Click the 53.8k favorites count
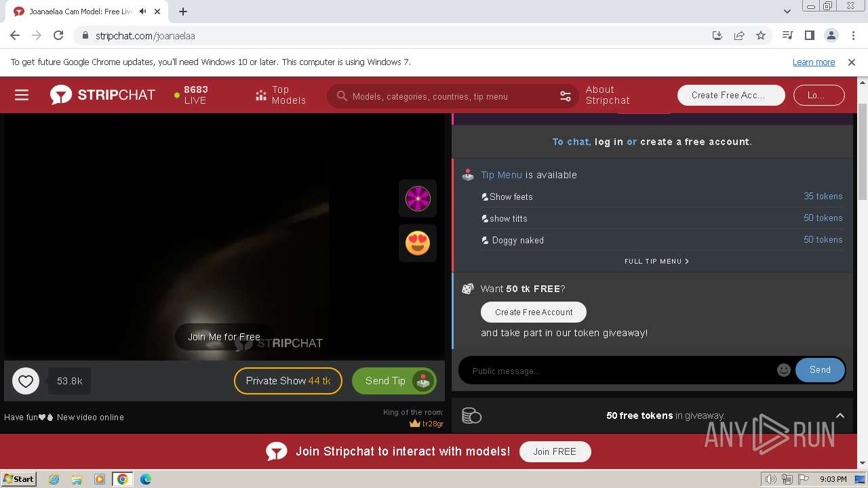 click(69, 381)
